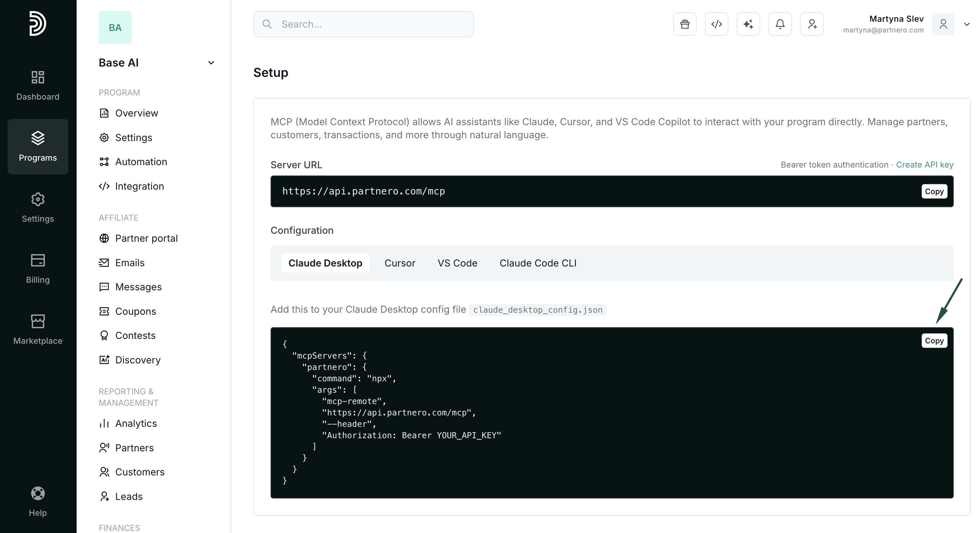Copy the Server URL
980x533 pixels.
(x=934, y=191)
